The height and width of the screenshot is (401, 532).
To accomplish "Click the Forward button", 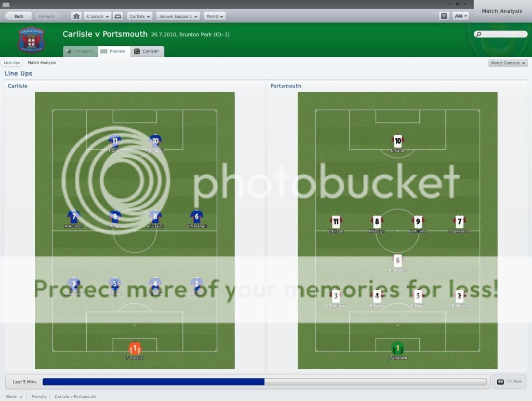I will pos(46,16).
